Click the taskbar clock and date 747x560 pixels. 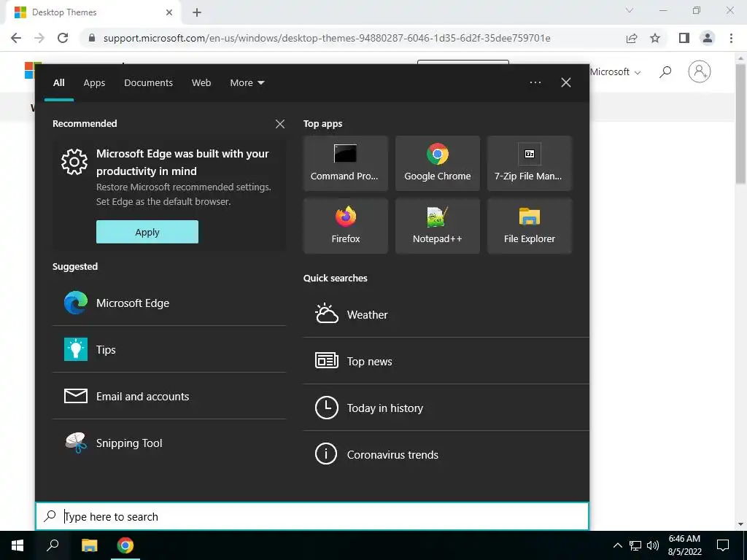pos(684,545)
